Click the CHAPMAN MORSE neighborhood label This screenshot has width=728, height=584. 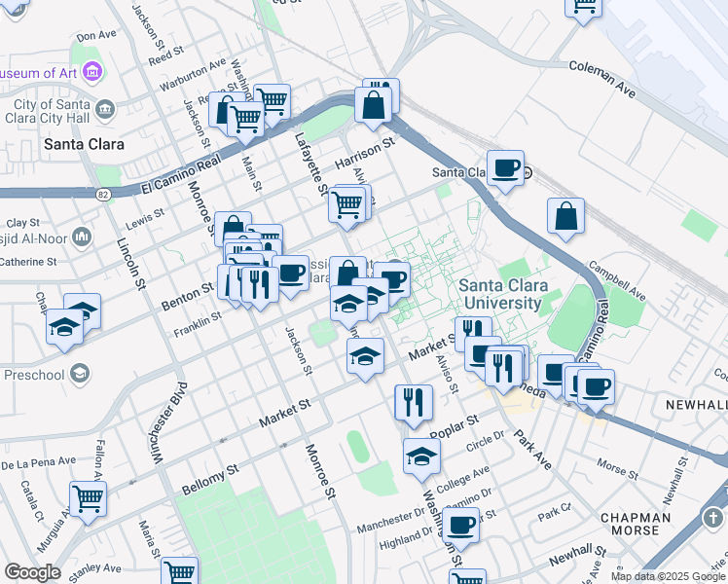pos(636,524)
